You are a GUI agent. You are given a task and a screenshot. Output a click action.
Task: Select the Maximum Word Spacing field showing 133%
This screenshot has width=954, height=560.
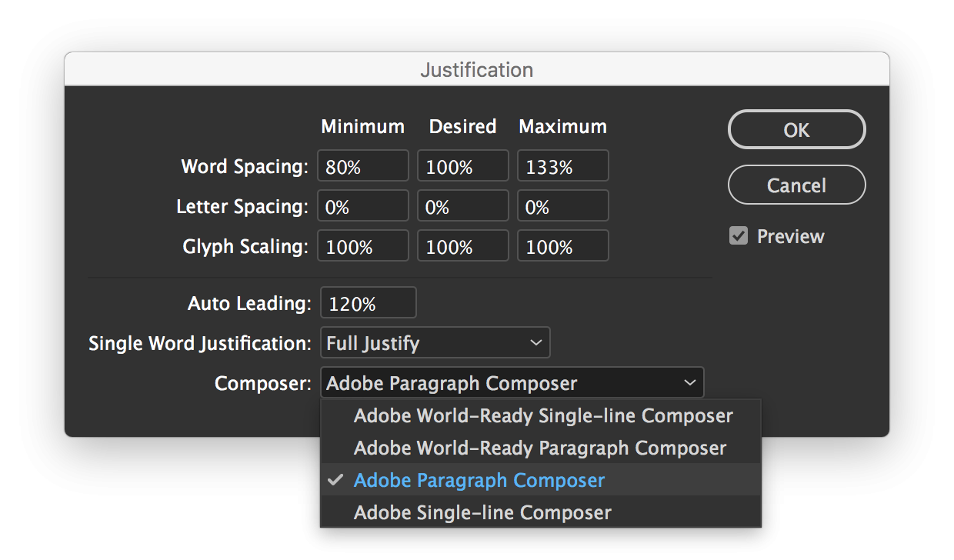click(562, 165)
